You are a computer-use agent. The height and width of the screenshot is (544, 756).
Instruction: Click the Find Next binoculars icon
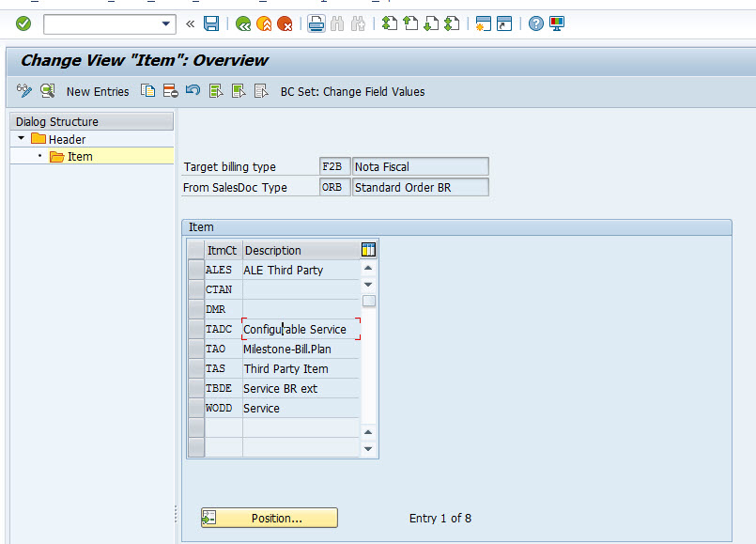tap(358, 23)
